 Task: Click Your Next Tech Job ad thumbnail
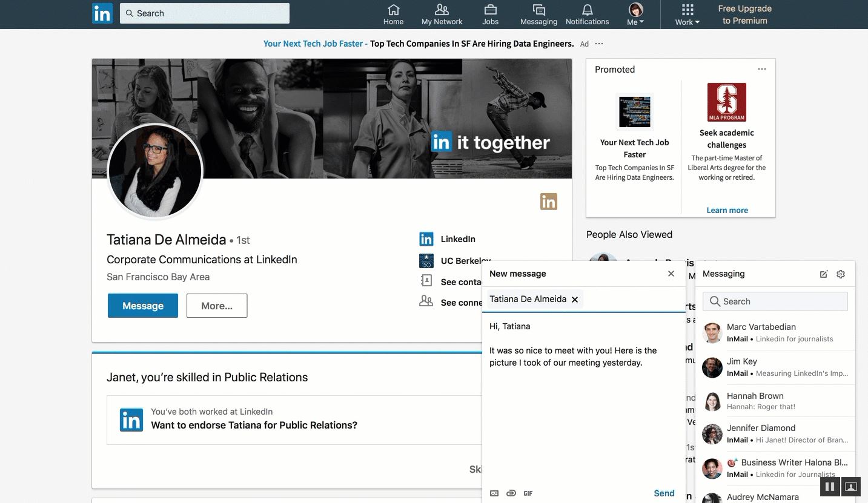(x=635, y=112)
